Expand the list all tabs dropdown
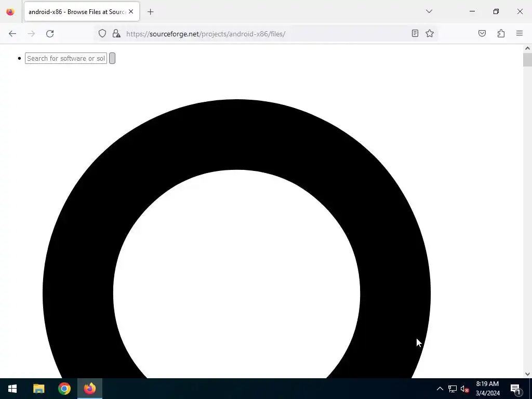 (429, 11)
